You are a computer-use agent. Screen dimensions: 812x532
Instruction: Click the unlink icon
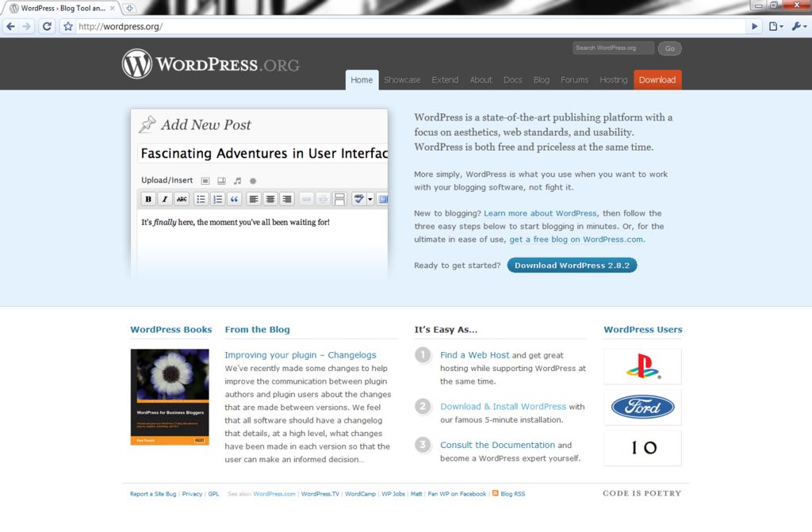click(x=323, y=199)
